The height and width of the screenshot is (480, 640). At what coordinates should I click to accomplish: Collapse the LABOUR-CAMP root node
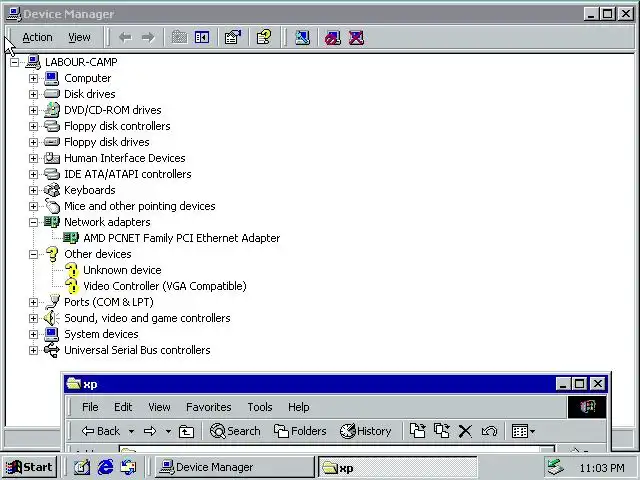point(14,62)
